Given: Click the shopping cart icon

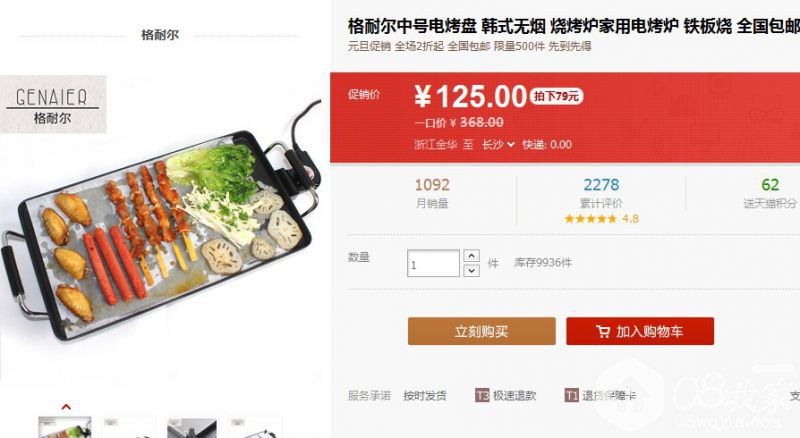Looking at the screenshot, I should pos(603,332).
